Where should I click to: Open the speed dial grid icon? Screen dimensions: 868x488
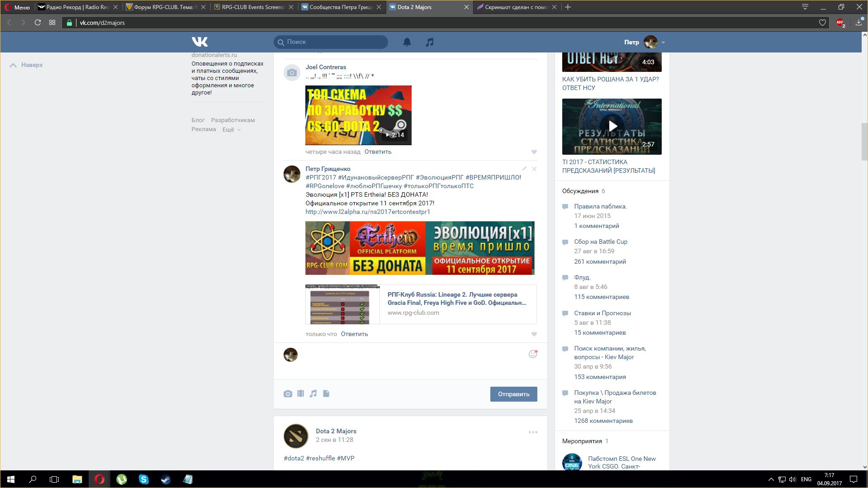click(52, 23)
